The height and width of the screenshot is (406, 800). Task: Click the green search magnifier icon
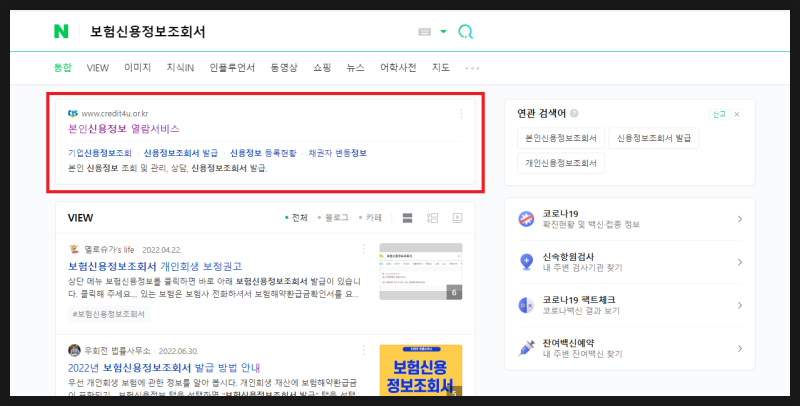[x=465, y=32]
